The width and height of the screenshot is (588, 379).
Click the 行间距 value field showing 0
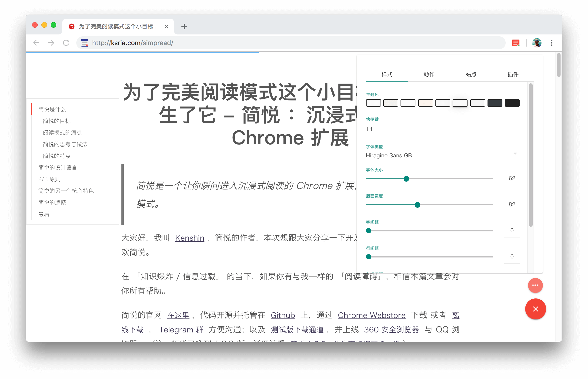pos(512,257)
